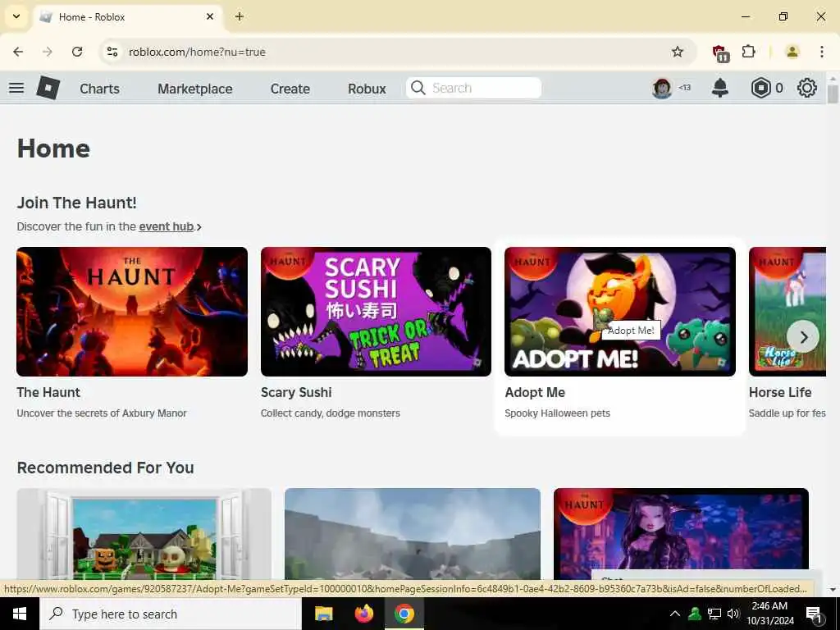
Task: Show next Haunt carousel games
Action: (x=803, y=336)
